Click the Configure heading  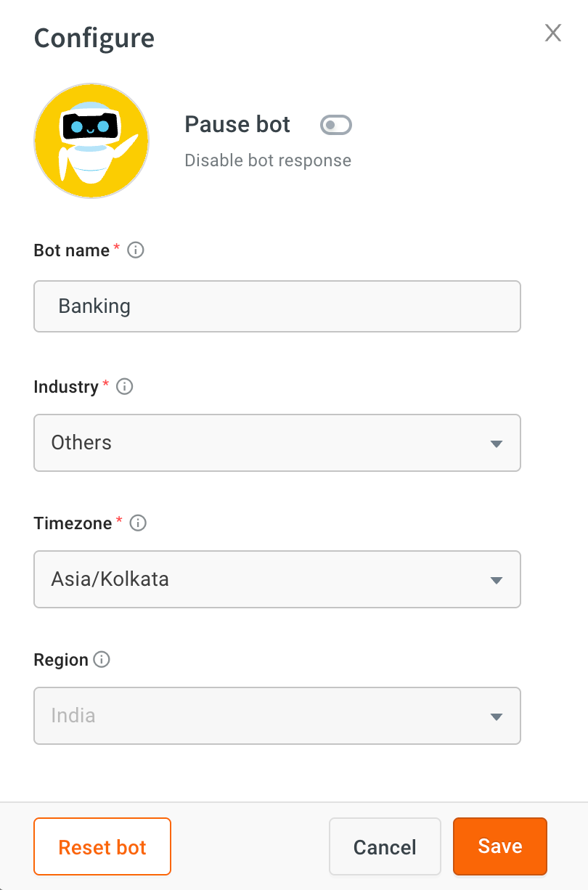pos(94,38)
